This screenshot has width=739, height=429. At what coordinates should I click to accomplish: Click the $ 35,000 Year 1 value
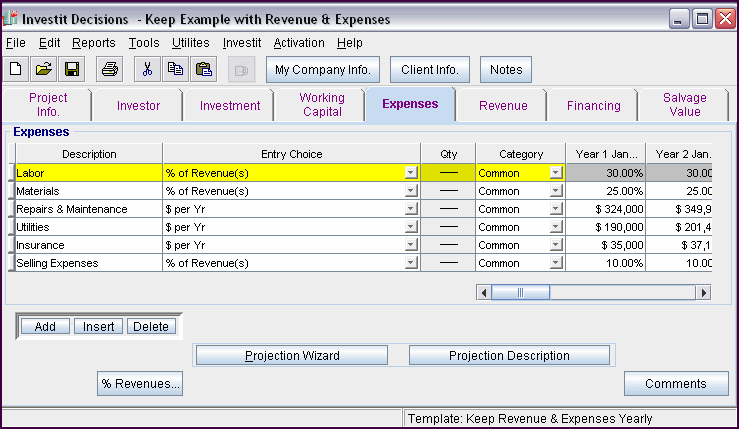[606, 245]
